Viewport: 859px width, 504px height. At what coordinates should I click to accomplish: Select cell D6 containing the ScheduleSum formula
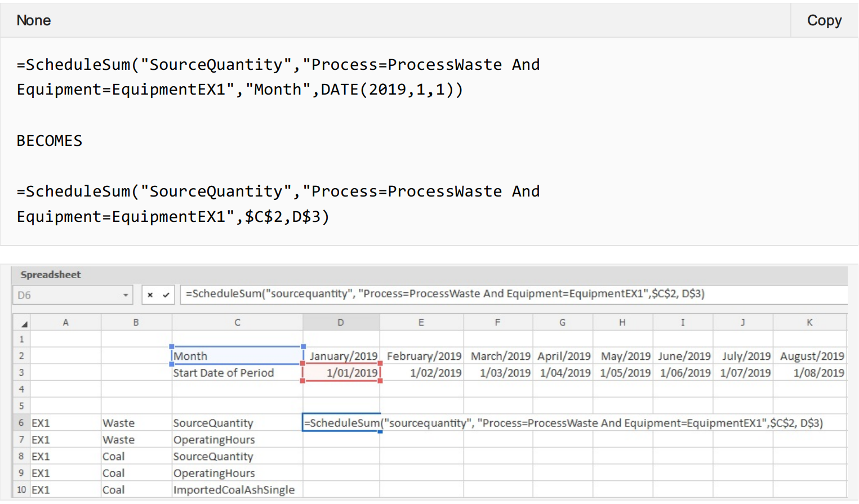pyautogui.click(x=341, y=423)
